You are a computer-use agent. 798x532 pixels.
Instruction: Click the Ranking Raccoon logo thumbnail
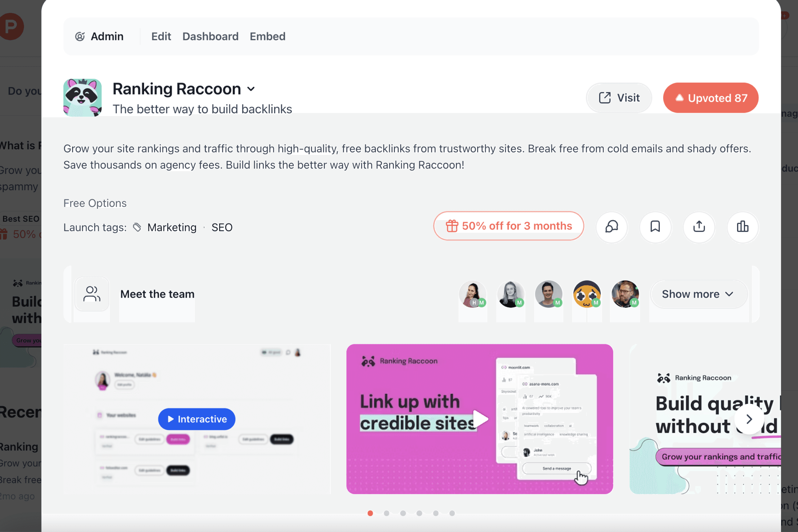pos(83,98)
